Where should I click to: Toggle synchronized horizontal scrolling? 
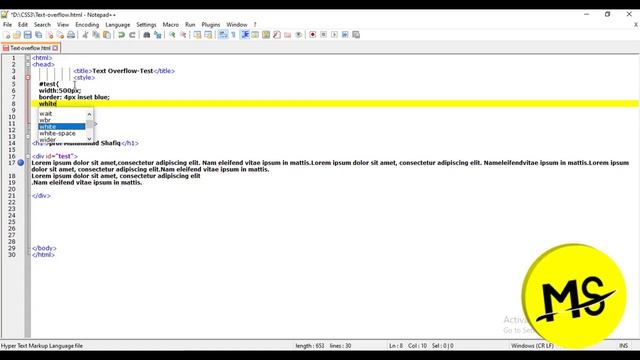tap(208, 35)
